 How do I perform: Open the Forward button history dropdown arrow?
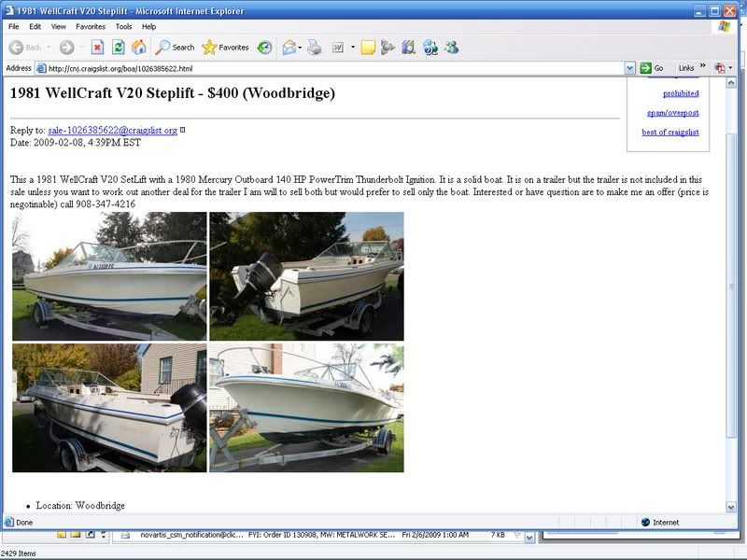81,48
